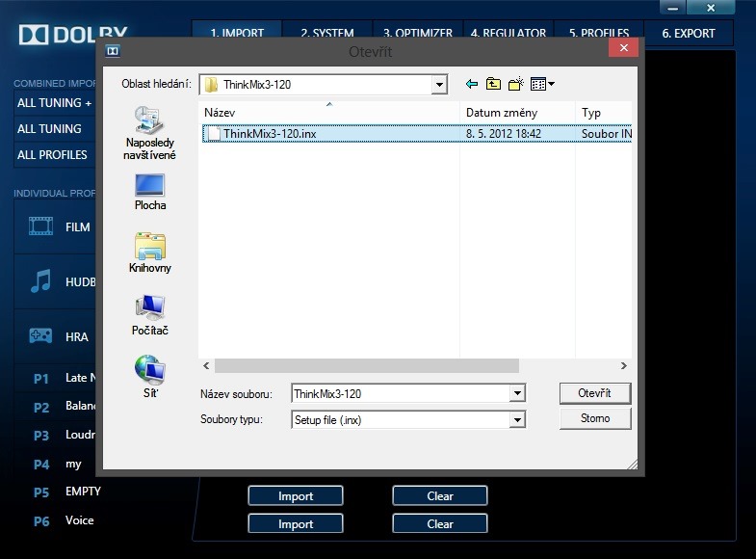756x559 pixels.
Task: Switch to the 6. EXPORT tab
Action: tap(689, 33)
